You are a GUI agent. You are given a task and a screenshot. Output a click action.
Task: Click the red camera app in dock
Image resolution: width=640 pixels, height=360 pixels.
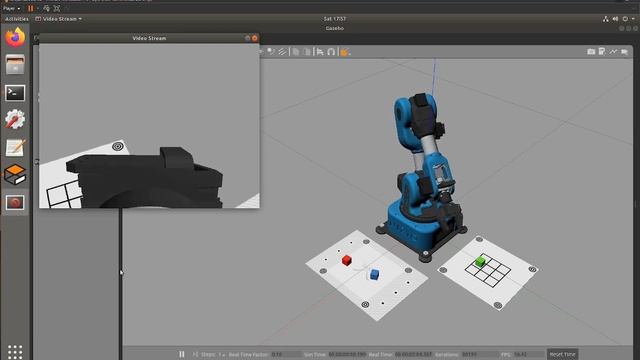(15, 202)
